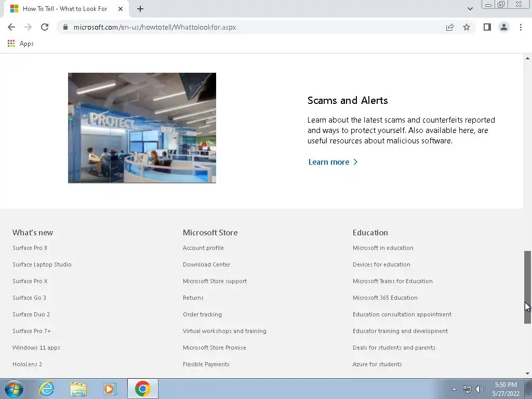Click the What's new footer heading

point(33,233)
